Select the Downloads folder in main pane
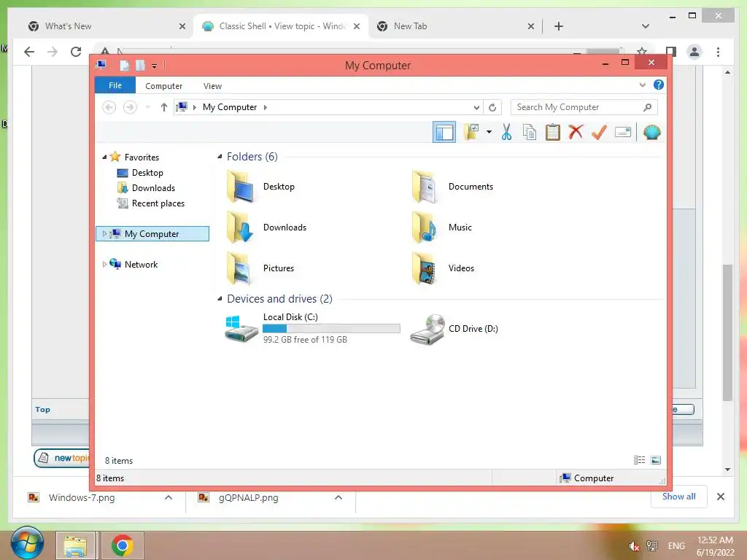The image size is (747, 560). pos(267,227)
